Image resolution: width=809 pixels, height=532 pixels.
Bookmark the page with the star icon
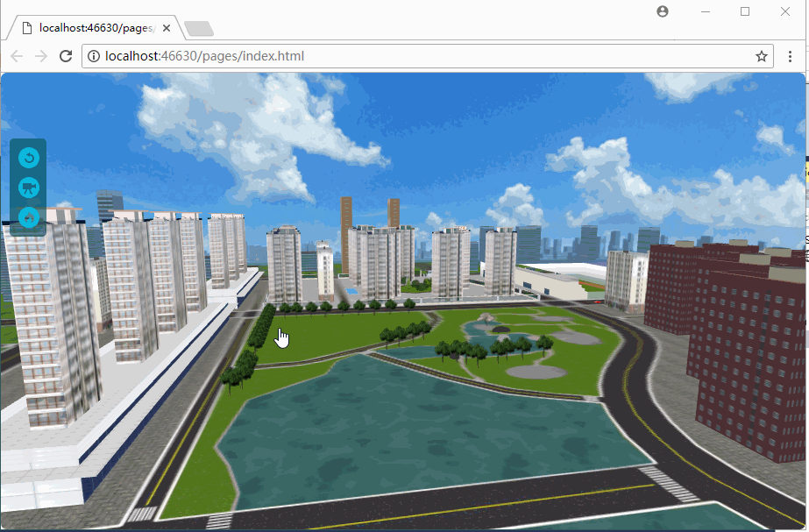click(763, 56)
